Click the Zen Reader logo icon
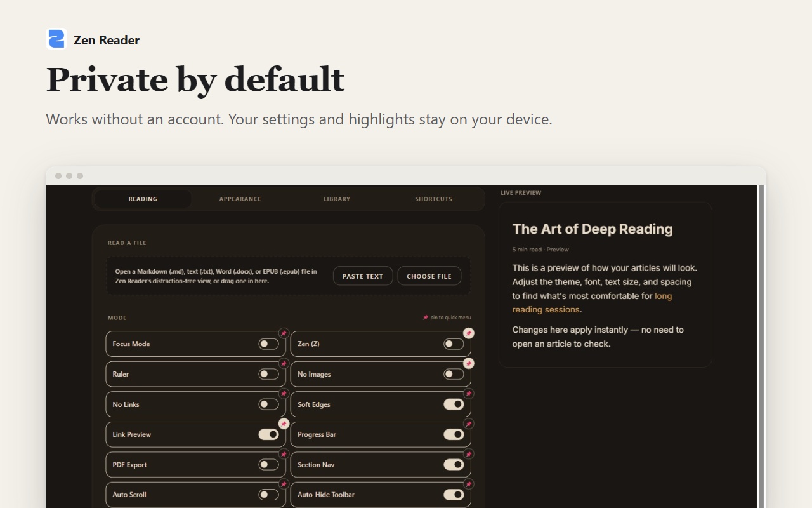812x508 pixels. pos(56,39)
